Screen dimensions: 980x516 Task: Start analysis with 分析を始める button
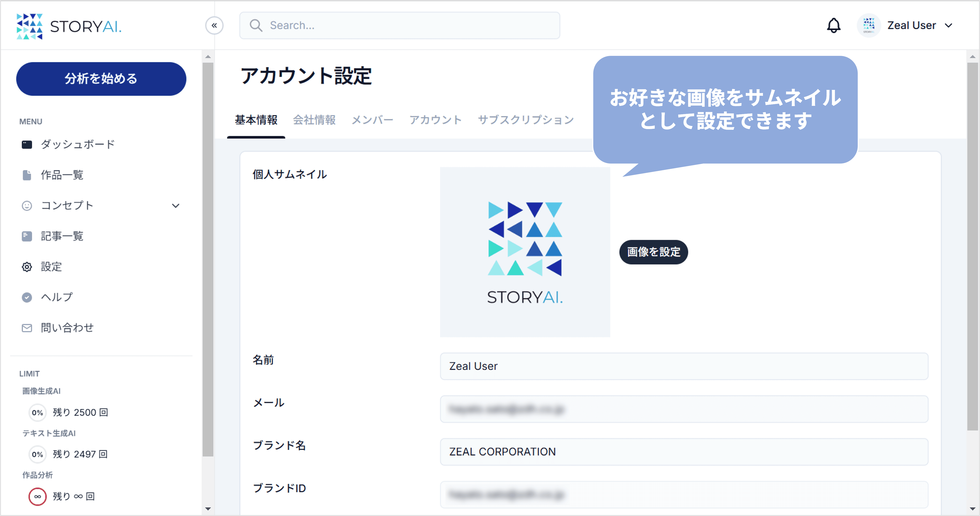point(101,79)
